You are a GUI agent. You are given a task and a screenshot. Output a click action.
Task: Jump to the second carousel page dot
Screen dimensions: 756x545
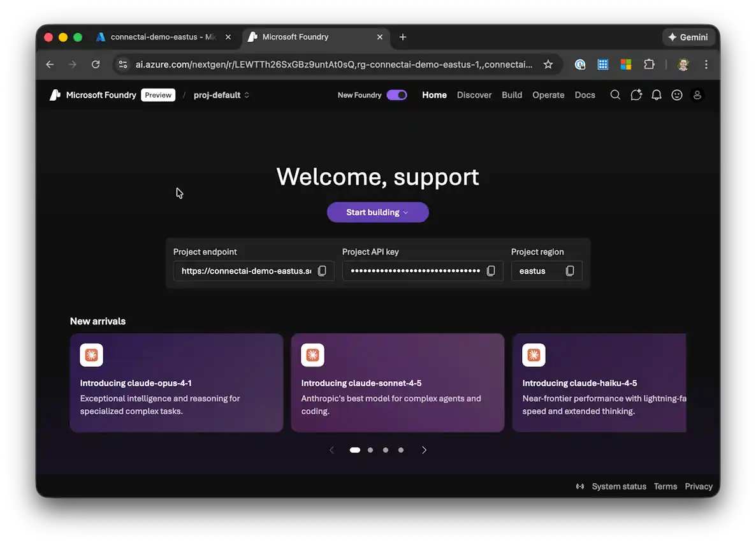pyautogui.click(x=370, y=450)
